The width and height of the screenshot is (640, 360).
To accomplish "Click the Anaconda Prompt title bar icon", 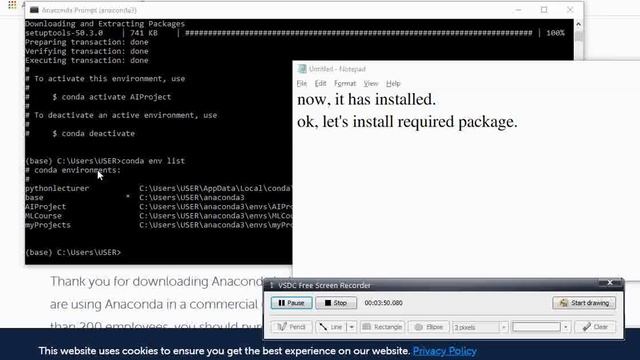I will [34, 10].
